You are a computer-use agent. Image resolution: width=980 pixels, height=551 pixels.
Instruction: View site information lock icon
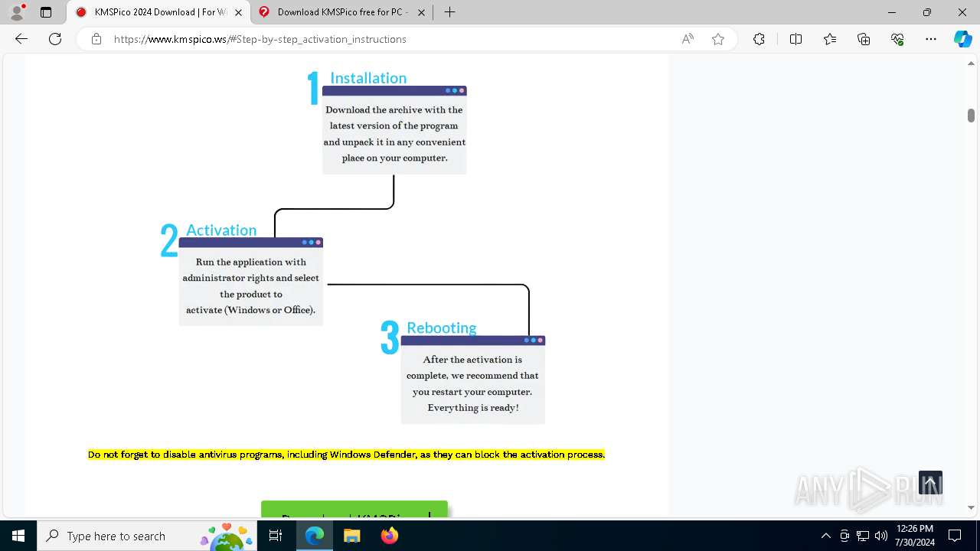tap(96, 39)
